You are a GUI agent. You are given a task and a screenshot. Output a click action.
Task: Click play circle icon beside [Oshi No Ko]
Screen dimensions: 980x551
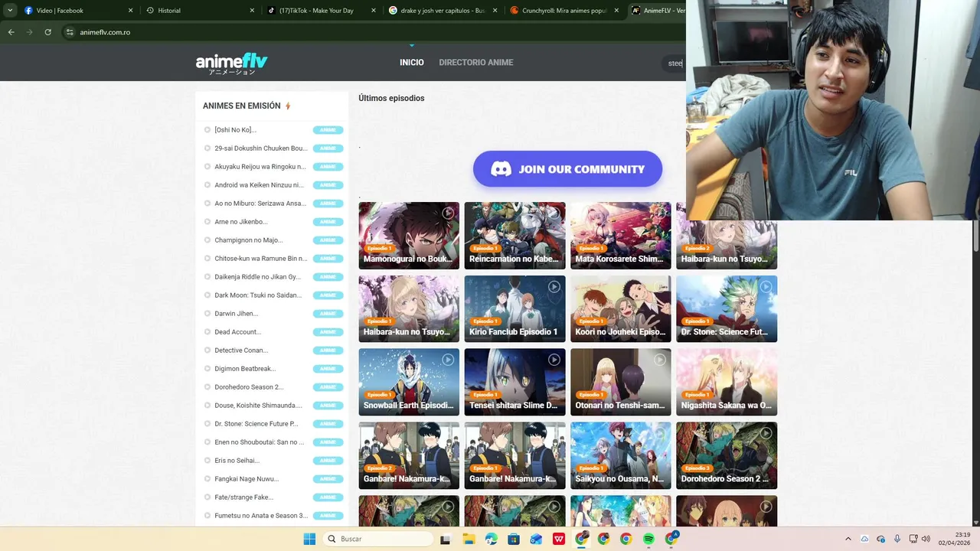[x=207, y=130]
